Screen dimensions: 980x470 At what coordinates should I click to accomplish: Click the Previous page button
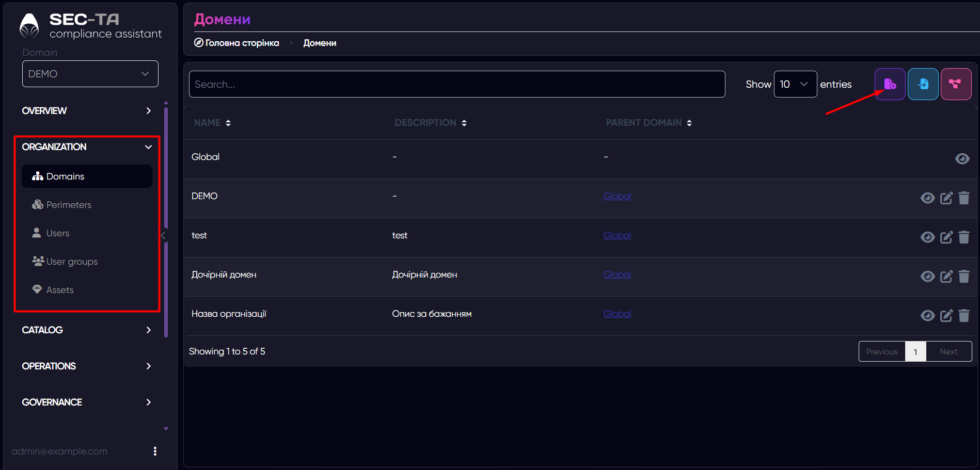tap(882, 351)
